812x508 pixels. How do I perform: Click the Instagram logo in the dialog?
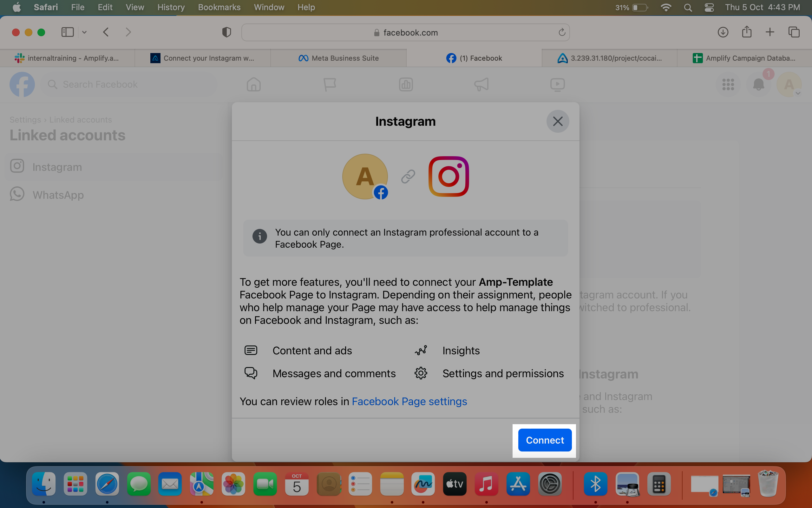pyautogui.click(x=448, y=177)
